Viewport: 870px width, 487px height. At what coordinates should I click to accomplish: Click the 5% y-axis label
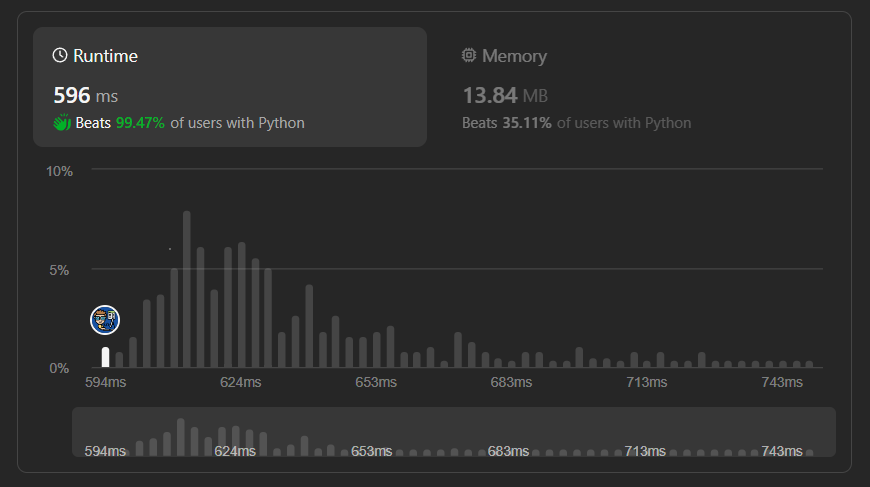click(62, 270)
